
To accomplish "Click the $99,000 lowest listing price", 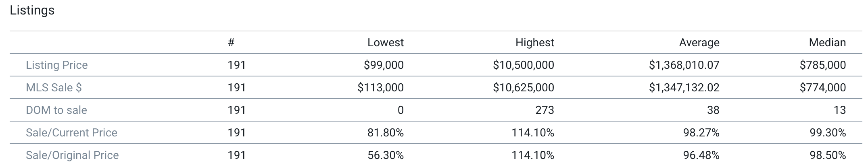I will pyautogui.click(x=384, y=65).
